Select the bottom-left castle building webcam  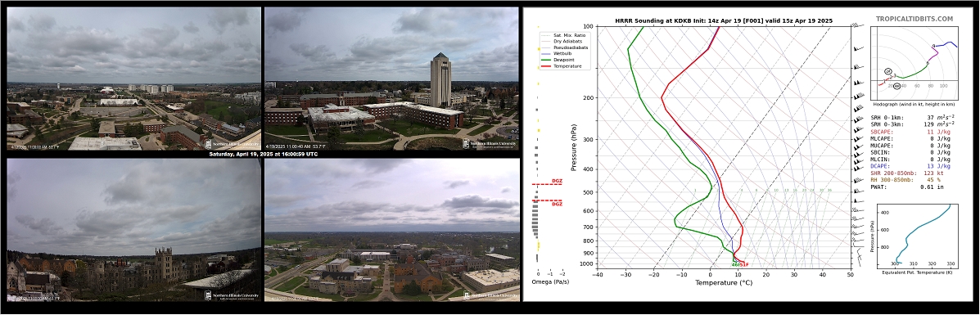pyautogui.click(x=133, y=230)
